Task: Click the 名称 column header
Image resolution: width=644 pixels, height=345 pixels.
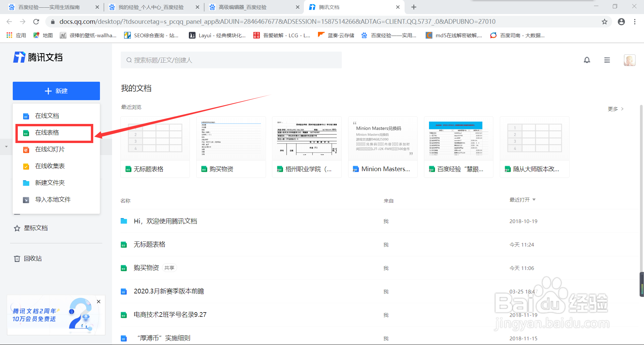Action: (125, 201)
